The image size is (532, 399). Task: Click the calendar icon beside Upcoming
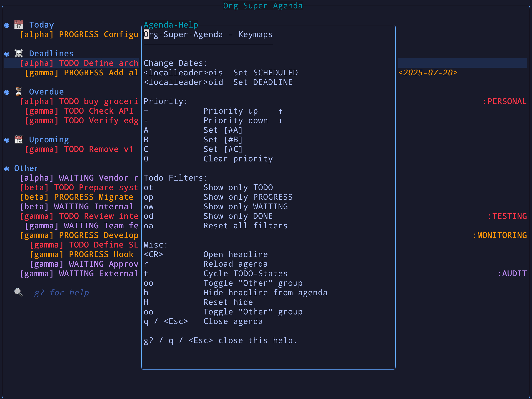tap(19, 140)
